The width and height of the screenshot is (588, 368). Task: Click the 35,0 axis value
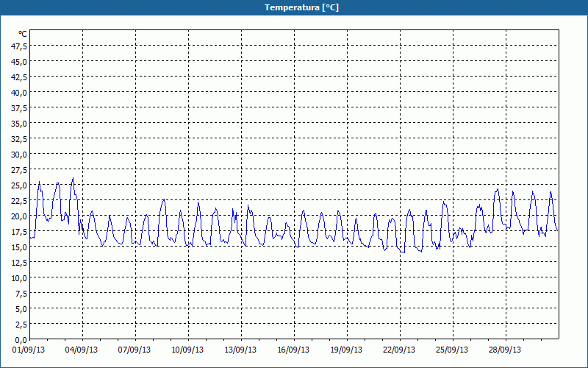point(19,124)
